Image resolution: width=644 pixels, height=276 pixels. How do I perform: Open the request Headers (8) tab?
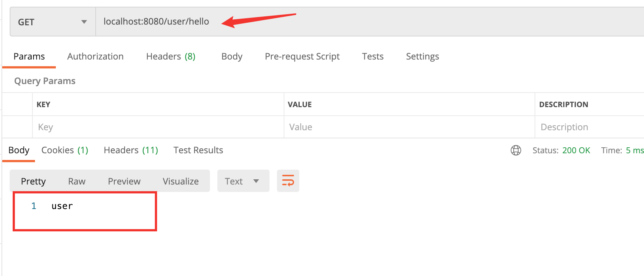170,57
